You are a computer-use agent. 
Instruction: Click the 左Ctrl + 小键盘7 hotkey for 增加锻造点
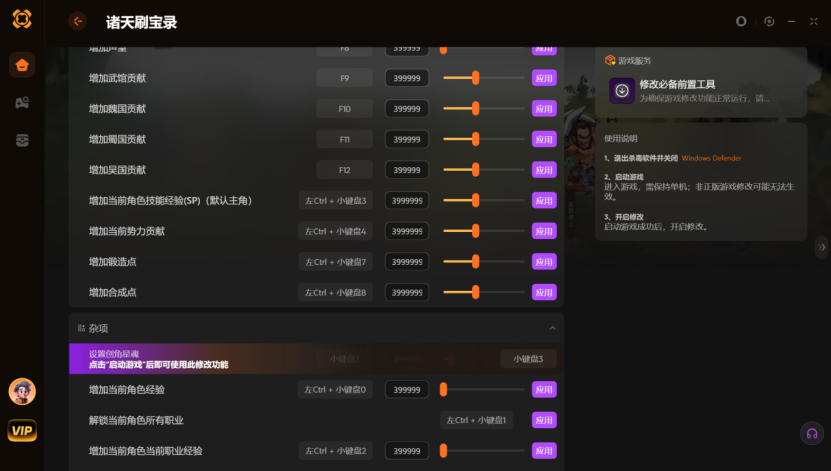point(335,262)
